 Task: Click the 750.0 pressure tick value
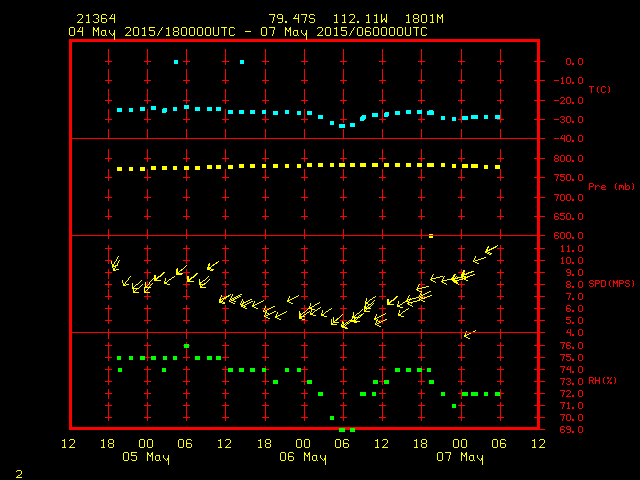[569, 178]
